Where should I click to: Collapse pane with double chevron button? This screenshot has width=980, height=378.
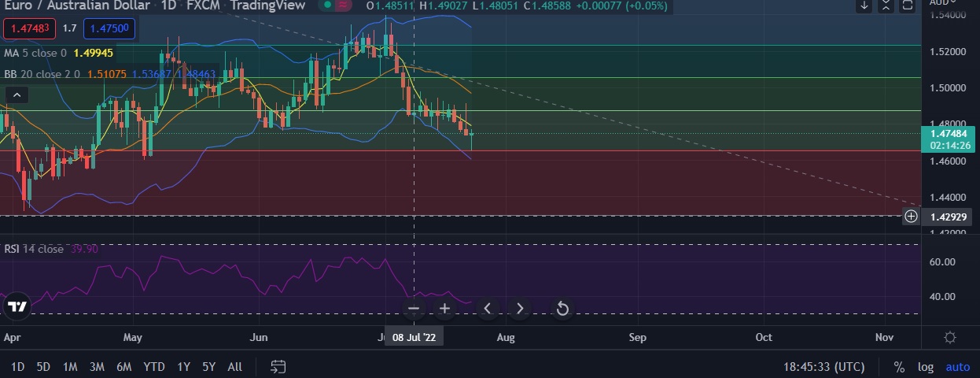coord(886,6)
